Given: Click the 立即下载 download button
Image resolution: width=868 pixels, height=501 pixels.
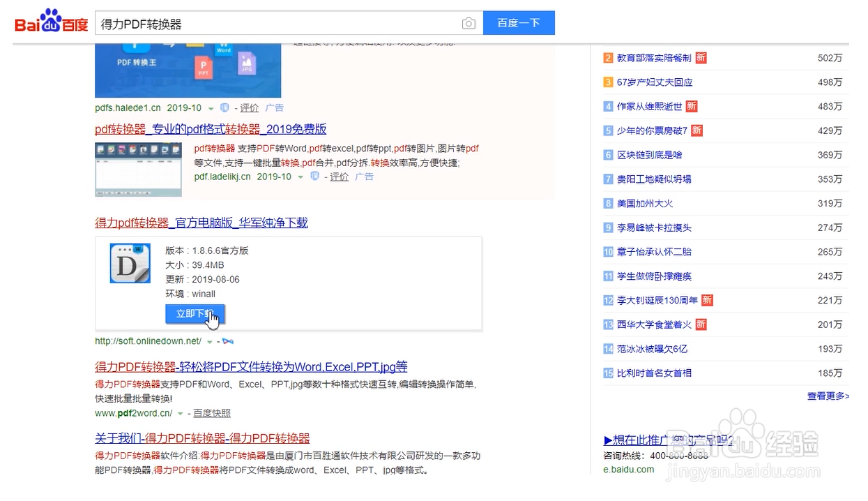Looking at the screenshot, I should 195,314.
